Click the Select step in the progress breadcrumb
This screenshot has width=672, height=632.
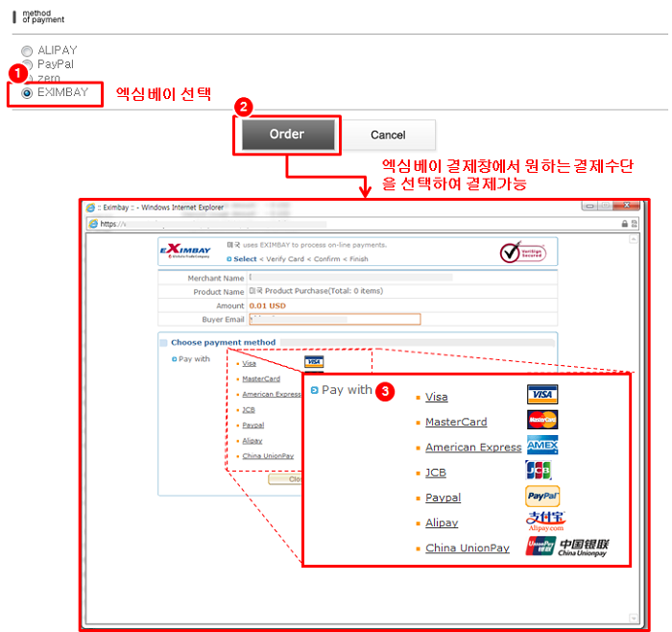[x=245, y=259]
